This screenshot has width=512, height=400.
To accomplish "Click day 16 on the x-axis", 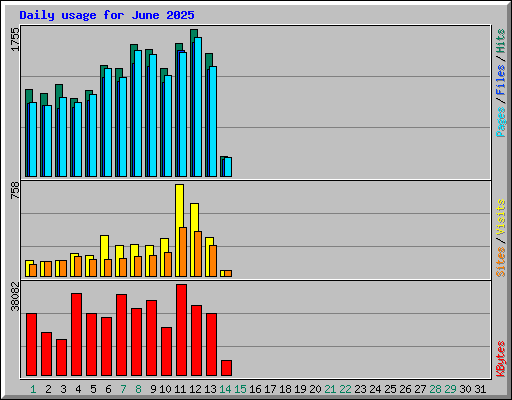I will pos(255,389).
